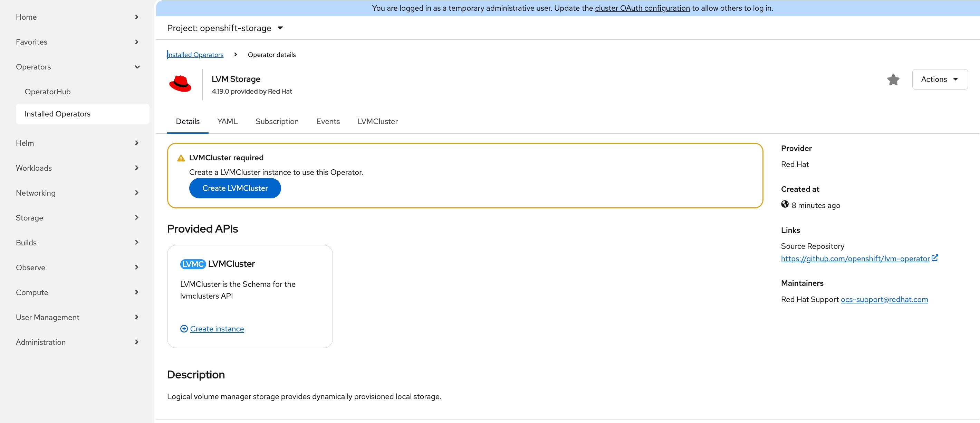This screenshot has height=423, width=980.
Task: Click the ocs-support@redhat.com email link
Action: 884,299
